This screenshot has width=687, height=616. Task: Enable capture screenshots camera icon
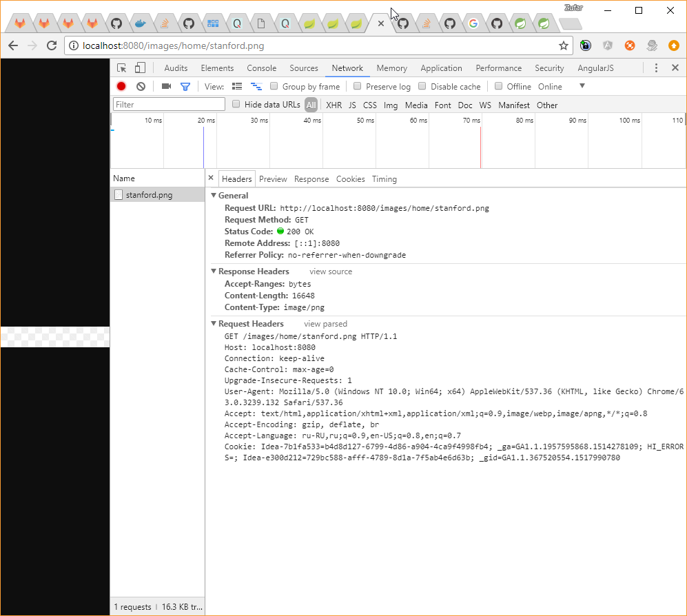point(166,86)
